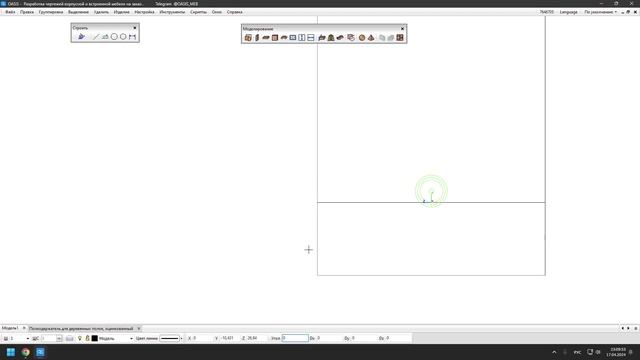Click the ЩС value field
Screen dimensions: 640x360
49,338
